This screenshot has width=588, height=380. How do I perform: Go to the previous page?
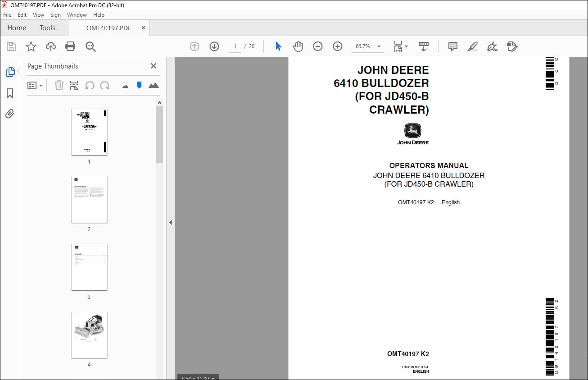(x=194, y=46)
